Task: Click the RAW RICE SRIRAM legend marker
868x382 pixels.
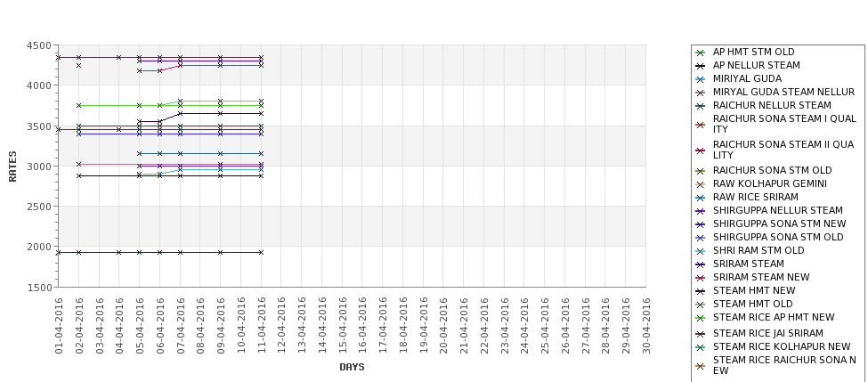Action: tap(701, 198)
